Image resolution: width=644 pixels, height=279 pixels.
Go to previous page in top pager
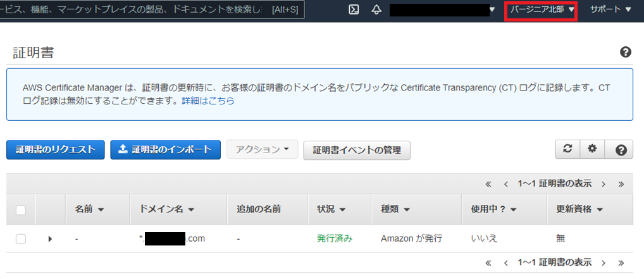coord(507,184)
